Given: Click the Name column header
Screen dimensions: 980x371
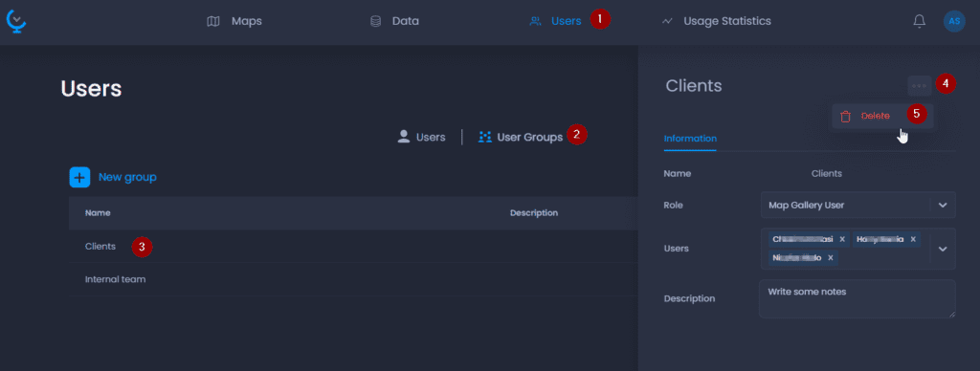Looking at the screenshot, I should (x=98, y=213).
